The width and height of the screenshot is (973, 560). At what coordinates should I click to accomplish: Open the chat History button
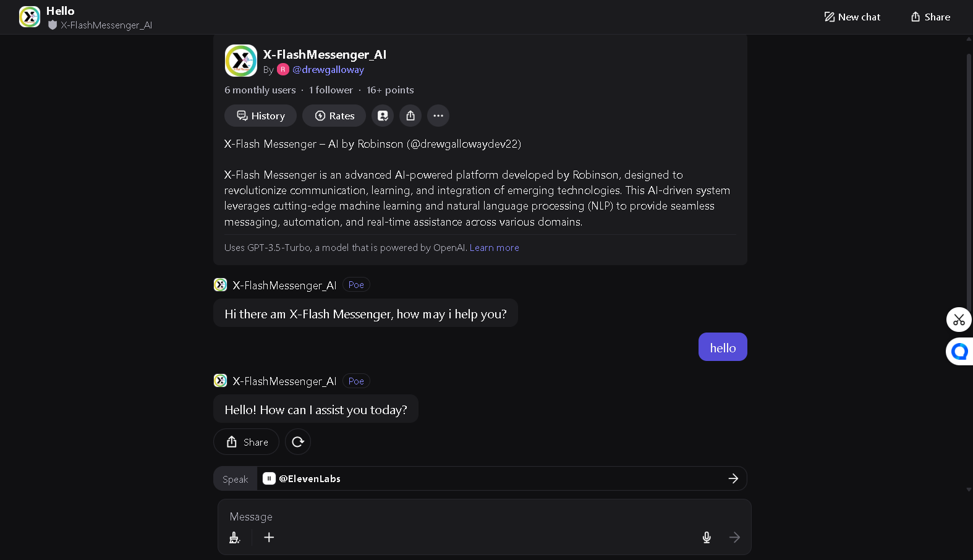click(260, 116)
